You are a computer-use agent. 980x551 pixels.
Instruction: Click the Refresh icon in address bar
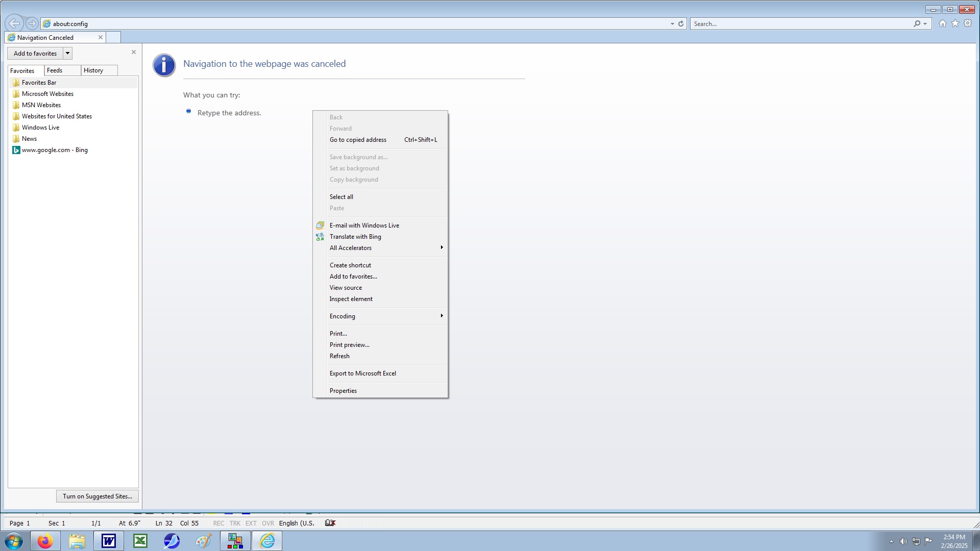[x=680, y=23]
